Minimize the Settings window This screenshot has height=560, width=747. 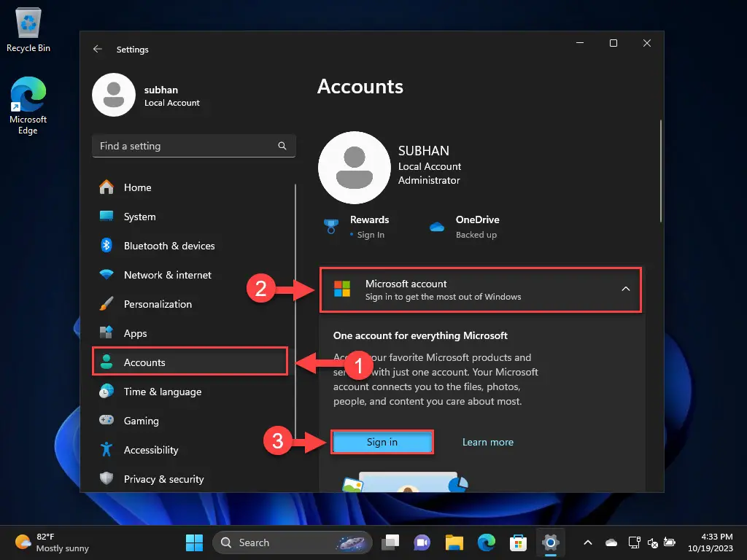point(580,43)
